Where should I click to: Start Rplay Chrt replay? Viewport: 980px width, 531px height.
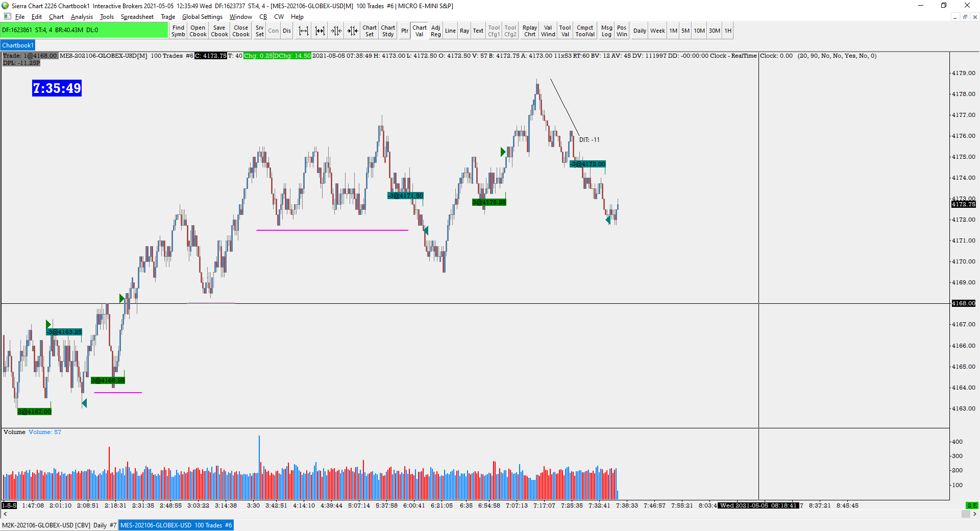(530, 31)
